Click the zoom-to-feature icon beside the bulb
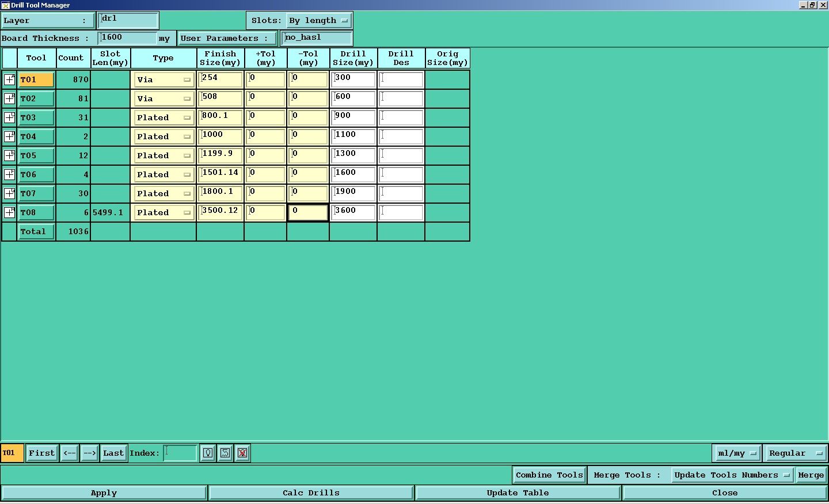The width and height of the screenshot is (829, 504). click(225, 453)
